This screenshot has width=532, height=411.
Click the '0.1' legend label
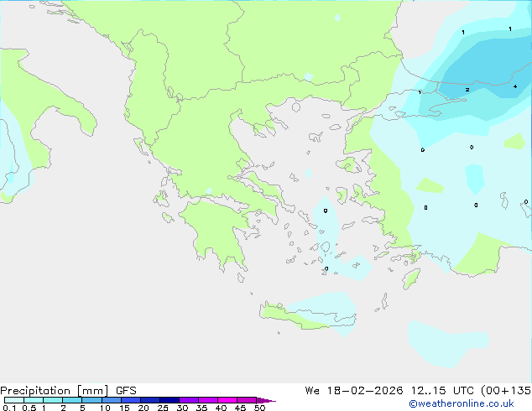point(9,408)
